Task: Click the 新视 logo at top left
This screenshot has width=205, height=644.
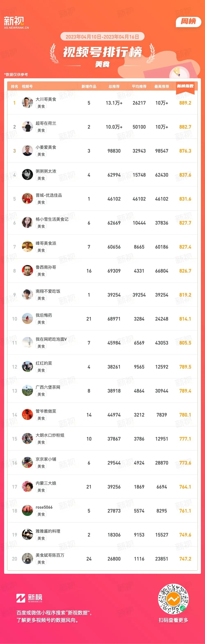Action: (16, 23)
